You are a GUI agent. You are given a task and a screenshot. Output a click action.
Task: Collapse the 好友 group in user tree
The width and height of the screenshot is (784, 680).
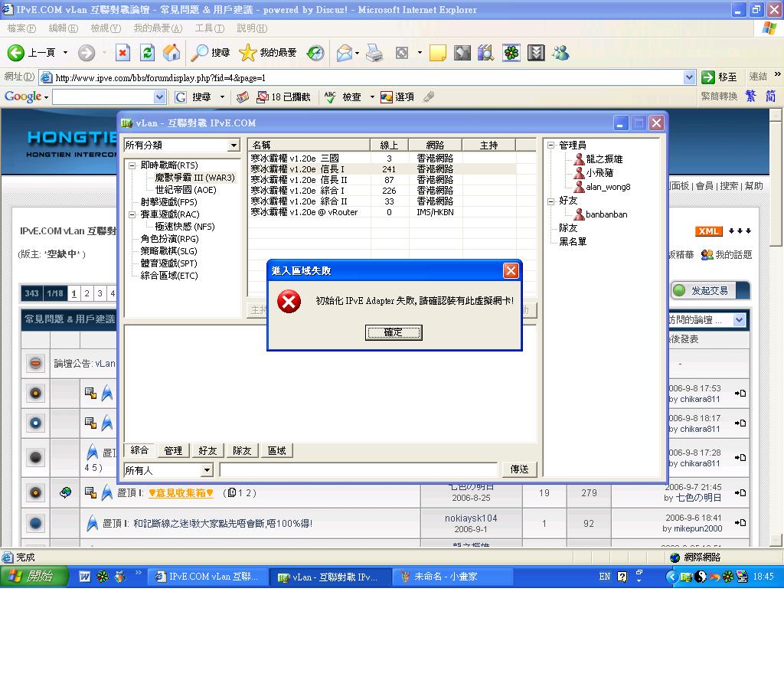coord(550,201)
